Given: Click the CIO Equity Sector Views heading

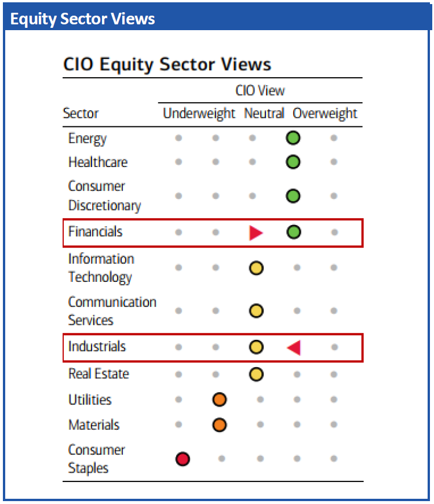Looking at the screenshot, I should (167, 64).
